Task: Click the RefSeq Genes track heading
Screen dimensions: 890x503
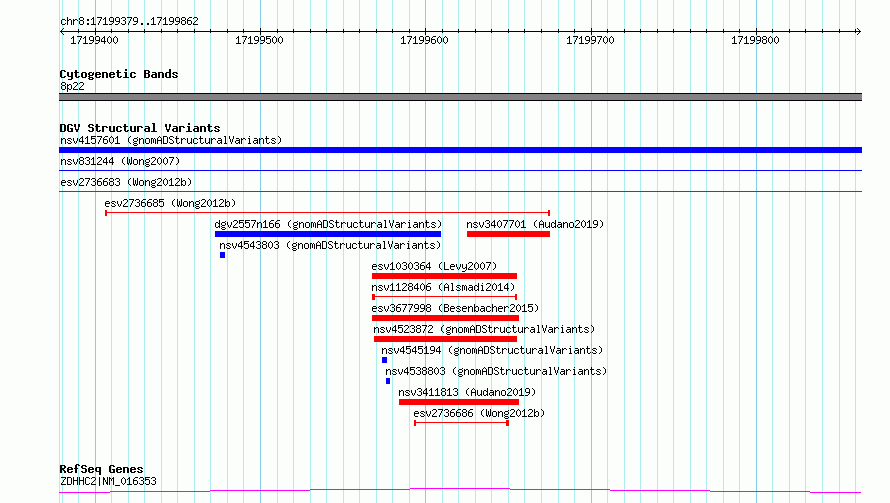Action: tap(102, 469)
